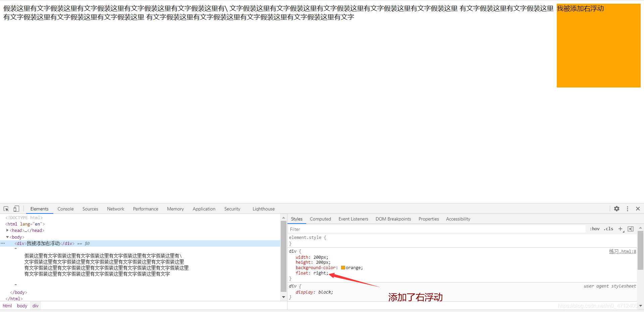Select body in the breadcrumb bar
Image resolution: width=644 pixels, height=312 pixels.
pos(22,306)
